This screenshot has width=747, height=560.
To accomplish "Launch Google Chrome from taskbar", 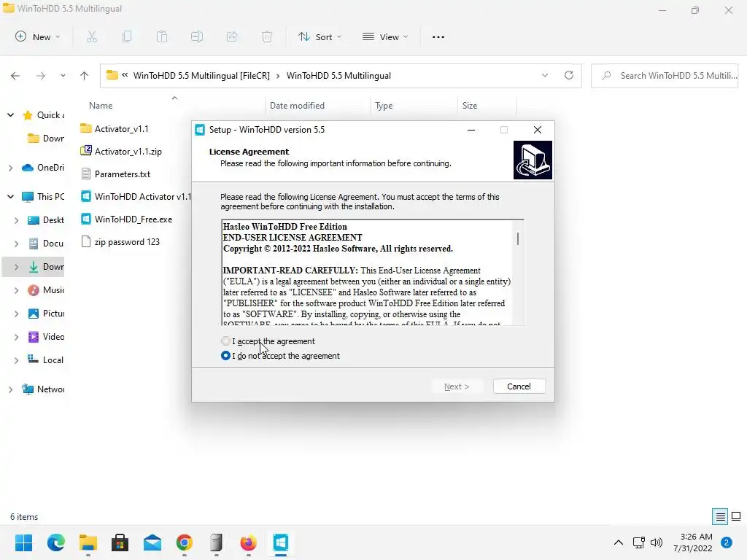I will [185, 542].
